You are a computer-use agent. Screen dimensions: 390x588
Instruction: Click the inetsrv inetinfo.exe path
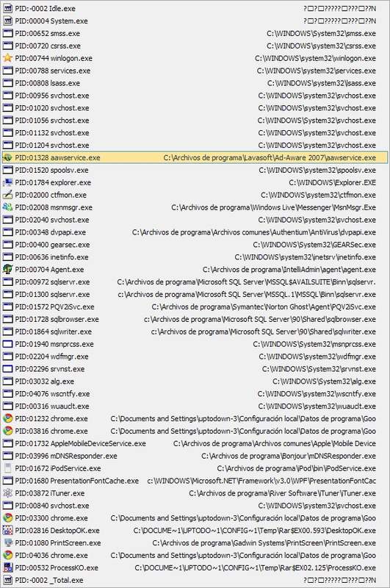[x=306, y=257]
